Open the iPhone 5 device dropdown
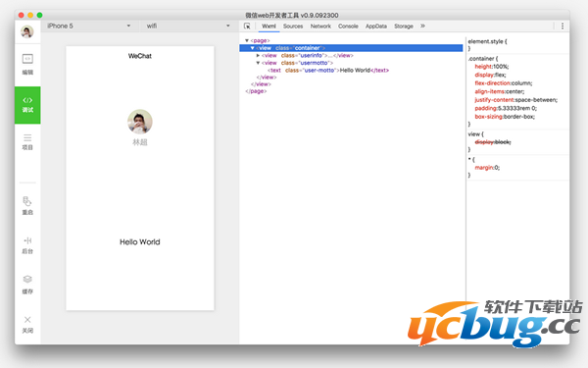 click(x=88, y=26)
